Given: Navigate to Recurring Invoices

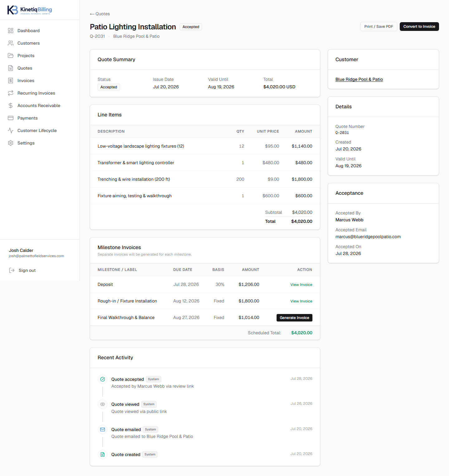Looking at the screenshot, I should 40,93.
